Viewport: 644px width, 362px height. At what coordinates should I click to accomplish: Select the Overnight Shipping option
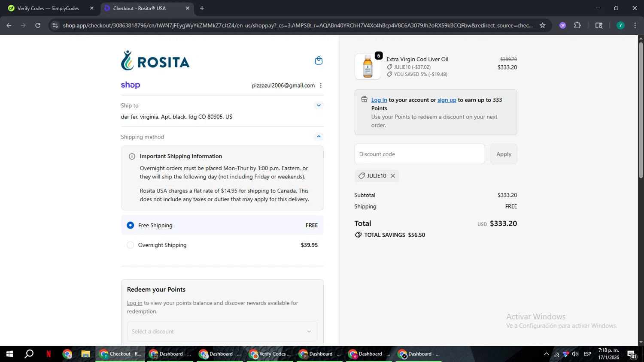click(x=222, y=245)
